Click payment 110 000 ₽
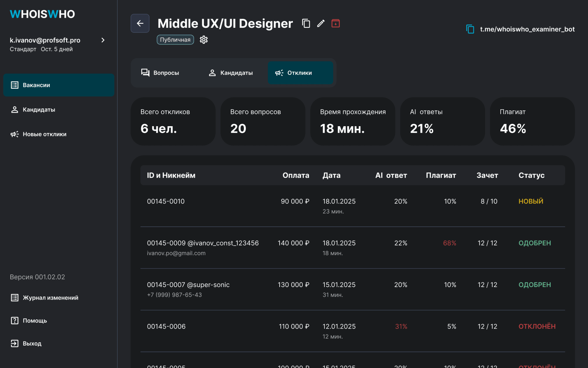Viewport: 588px width, 368px height. [294, 326]
